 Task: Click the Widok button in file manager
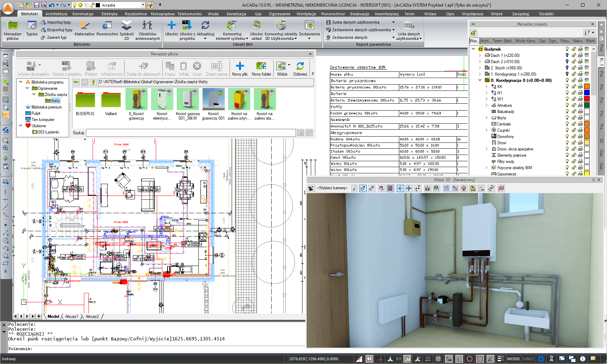tap(282, 69)
